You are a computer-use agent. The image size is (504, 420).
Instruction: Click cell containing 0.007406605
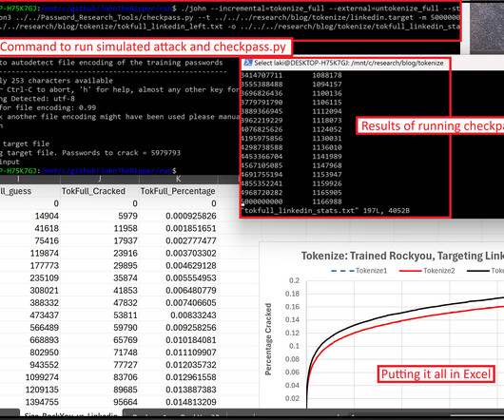[179, 303]
